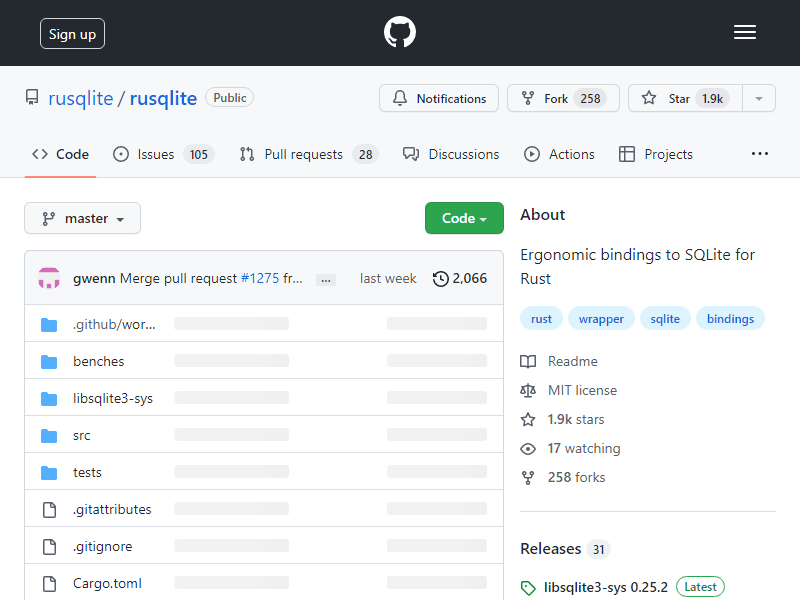This screenshot has height=600, width=800.
Task: Open the Cargo.toml file
Action: coord(107,584)
